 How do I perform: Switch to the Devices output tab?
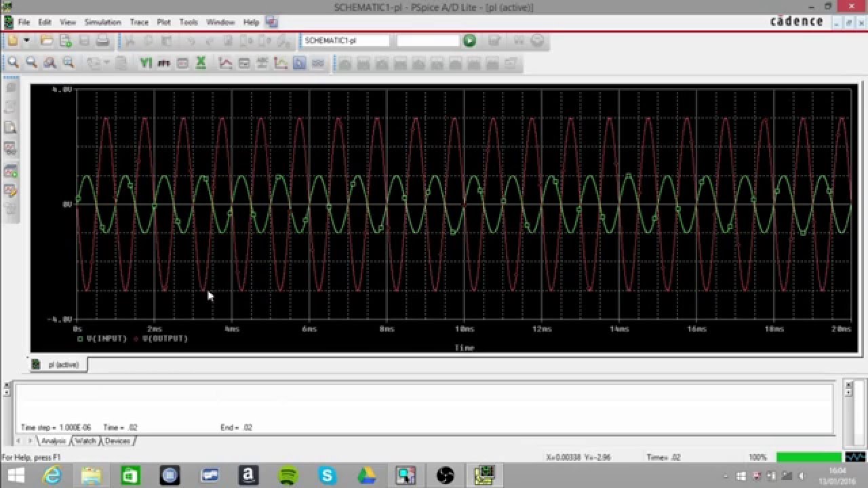[x=117, y=441]
